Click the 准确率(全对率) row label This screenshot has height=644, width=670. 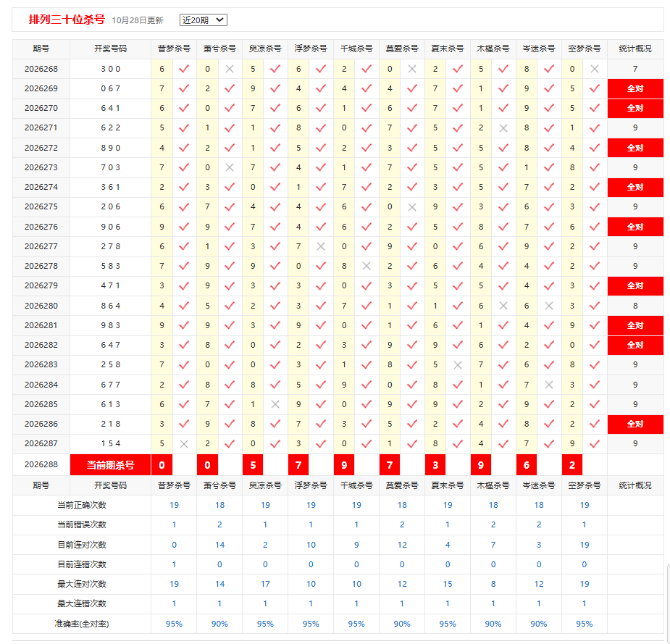[82, 624]
